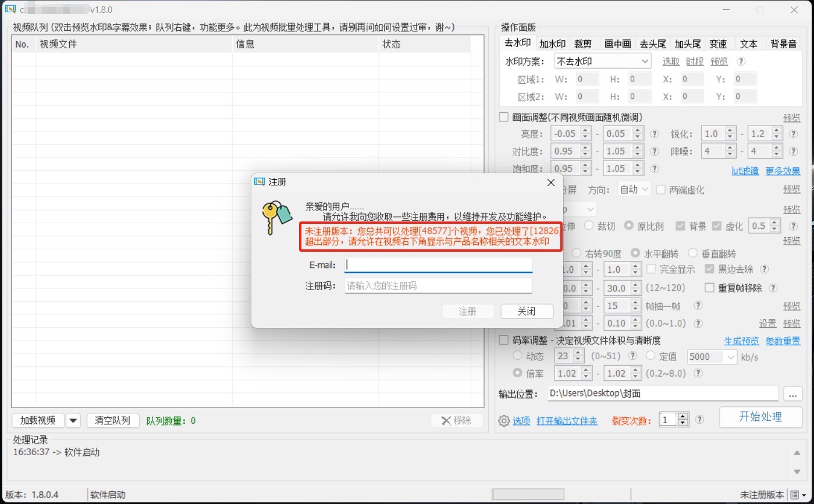
Task: Check the 两端虚化 option
Action: (x=660, y=190)
